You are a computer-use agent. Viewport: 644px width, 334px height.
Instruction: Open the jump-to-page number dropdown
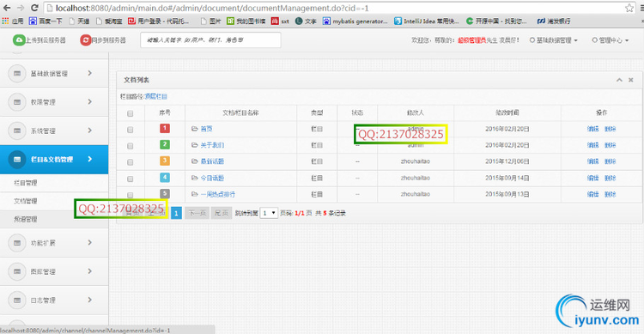coord(269,213)
